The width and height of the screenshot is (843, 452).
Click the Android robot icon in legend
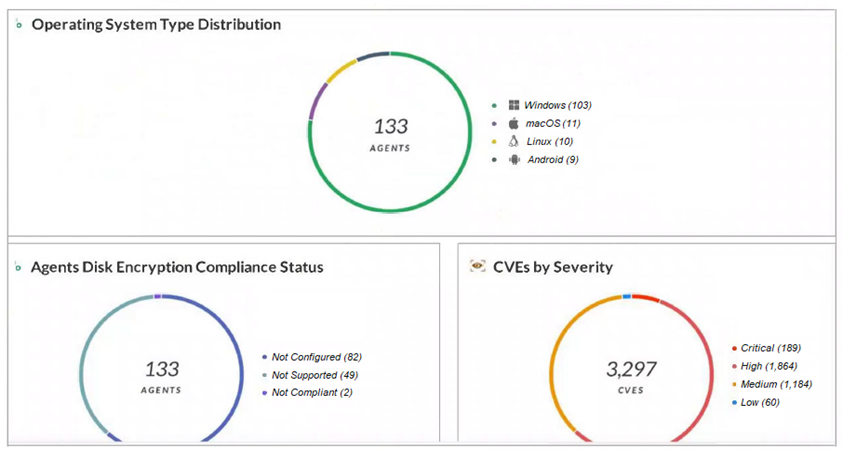click(x=513, y=160)
